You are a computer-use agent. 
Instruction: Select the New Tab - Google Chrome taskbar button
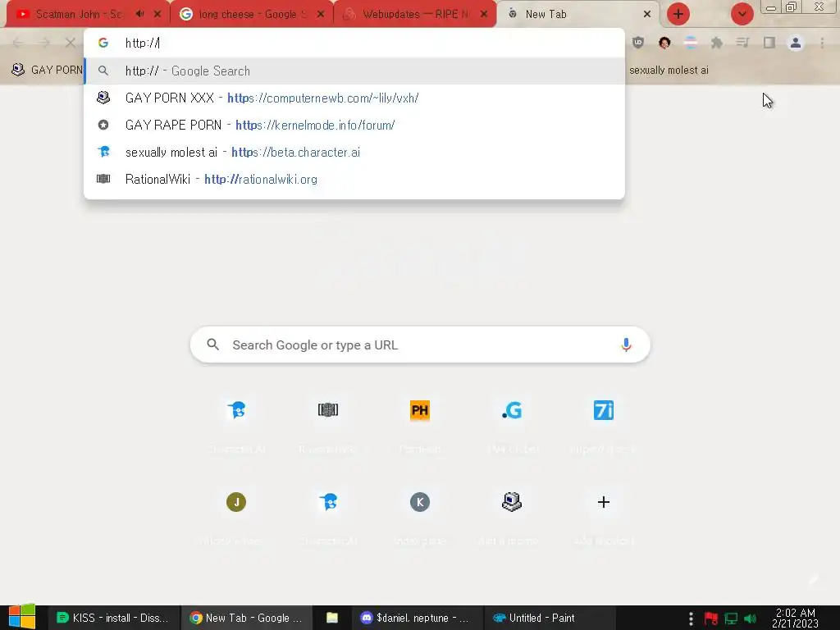(246, 618)
